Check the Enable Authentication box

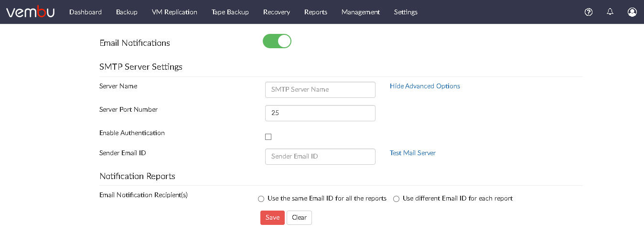click(x=268, y=137)
